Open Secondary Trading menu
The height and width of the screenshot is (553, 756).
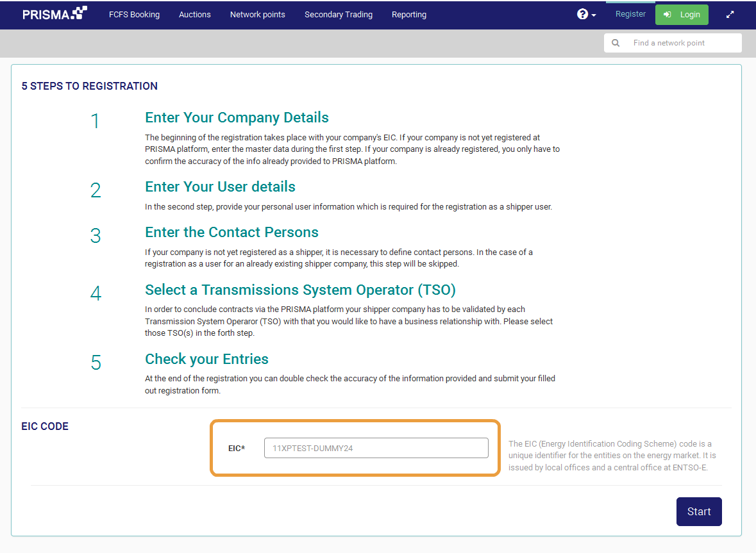point(339,15)
